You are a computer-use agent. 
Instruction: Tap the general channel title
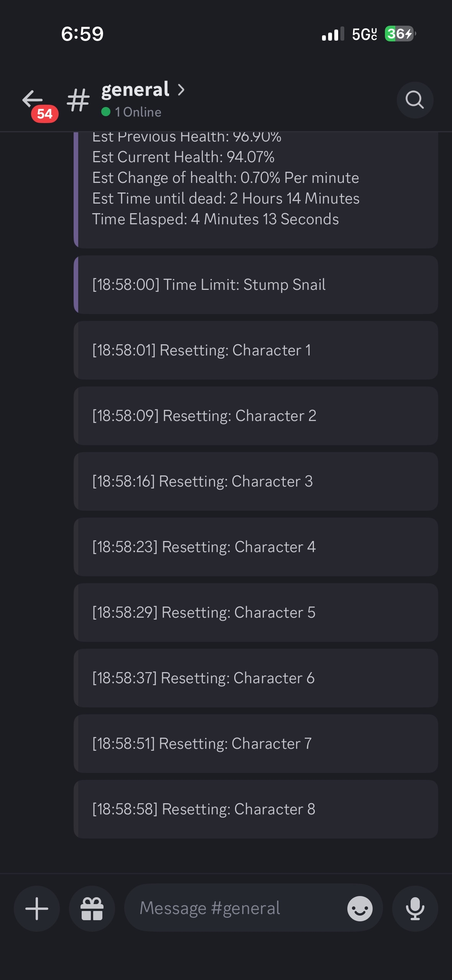coord(135,90)
